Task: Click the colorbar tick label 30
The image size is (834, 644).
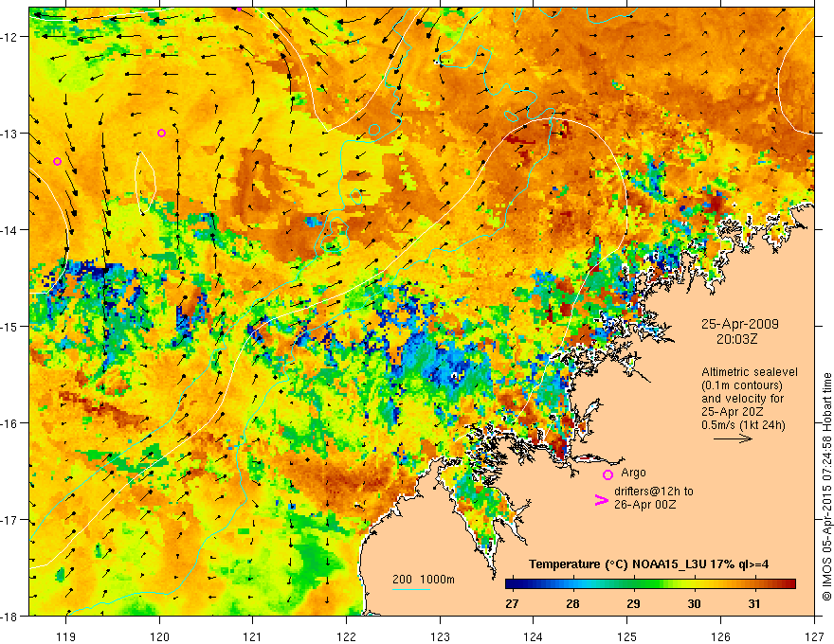Action: point(694,603)
